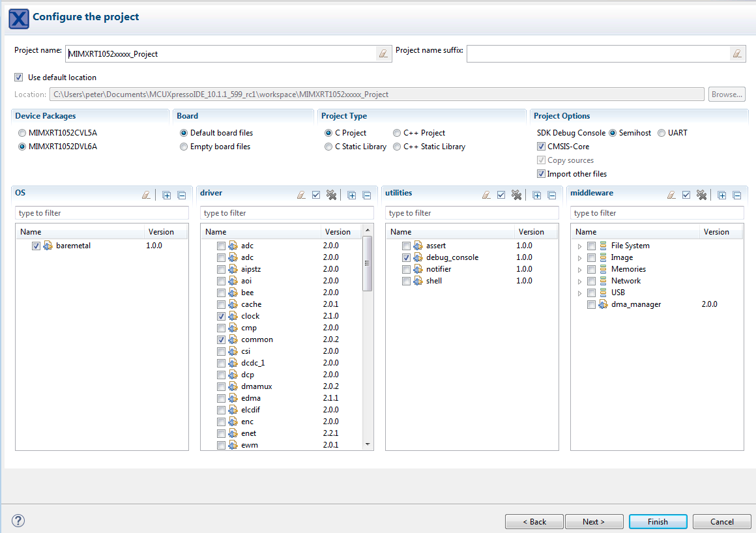Check the assert utility

(x=407, y=246)
